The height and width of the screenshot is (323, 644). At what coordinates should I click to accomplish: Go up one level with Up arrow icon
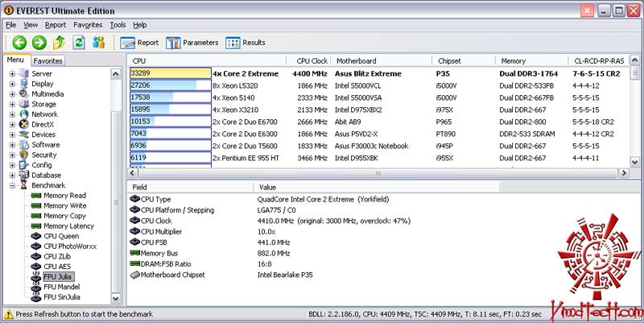click(59, 43)
